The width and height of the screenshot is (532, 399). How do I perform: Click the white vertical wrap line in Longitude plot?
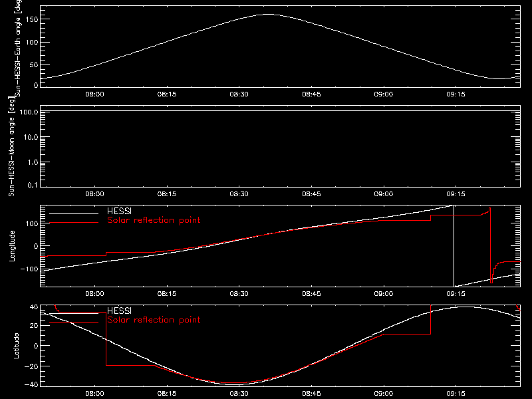click(x=454, y=246)
